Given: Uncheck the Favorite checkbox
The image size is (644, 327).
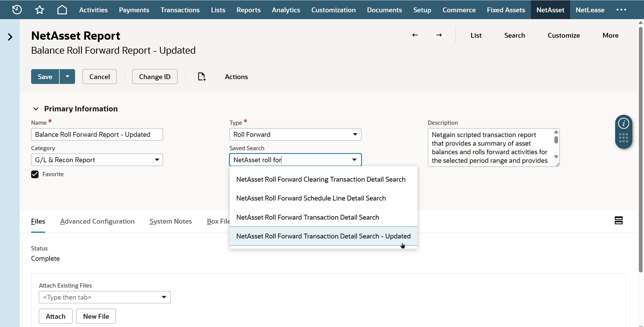Looking at the screenshot, I should pos(35,174).
